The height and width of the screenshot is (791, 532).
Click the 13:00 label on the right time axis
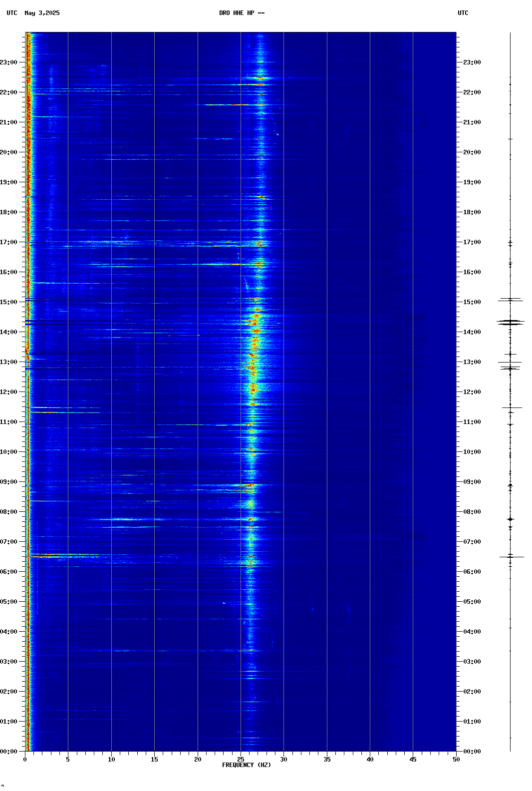pyautogui.click(x=472, y=362)
